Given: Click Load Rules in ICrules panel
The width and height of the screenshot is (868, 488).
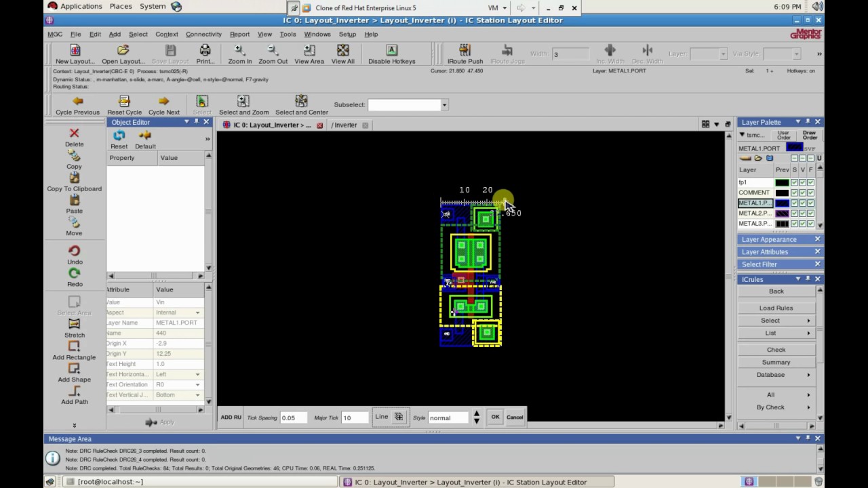Looking at the screenshot, I should pos(776,308).
